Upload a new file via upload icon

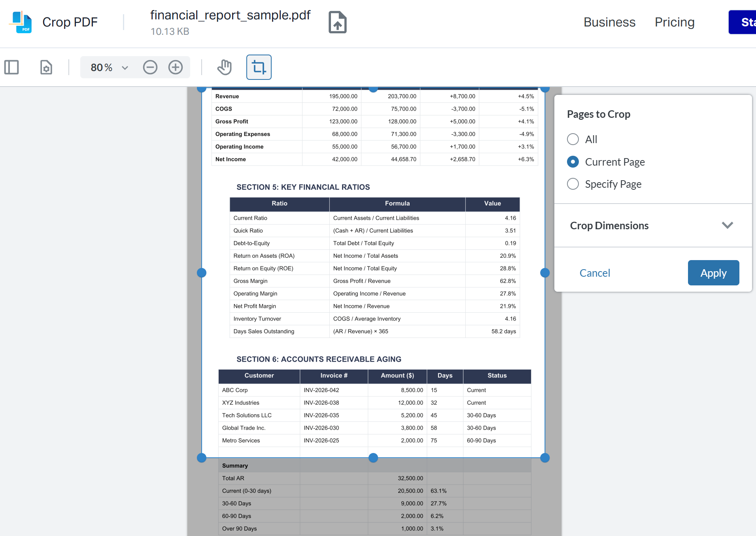point(338,22)
